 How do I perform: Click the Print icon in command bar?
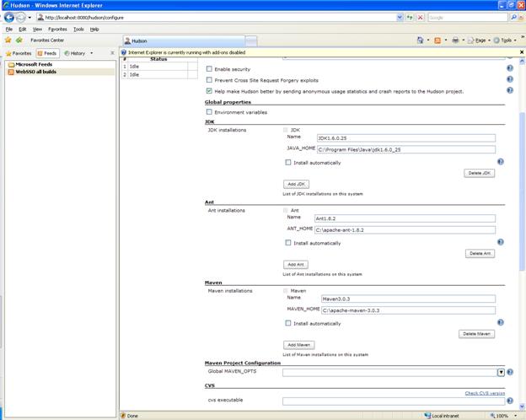tap(455, 40)
